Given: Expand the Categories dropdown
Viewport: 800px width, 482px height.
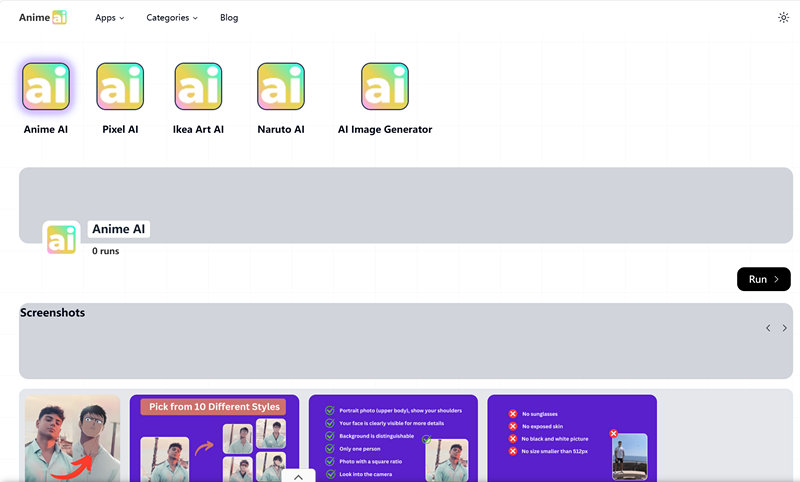Looking at the screenshot, I should click(171, 17).
